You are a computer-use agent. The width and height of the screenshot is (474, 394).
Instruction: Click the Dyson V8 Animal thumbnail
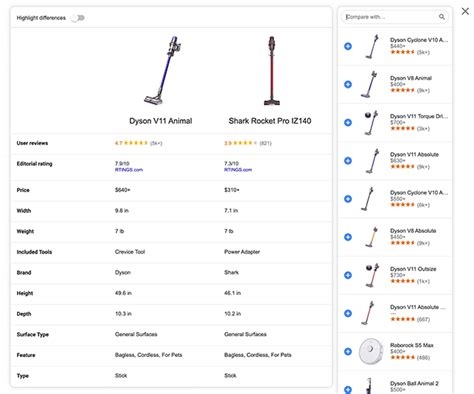pos(370,84)
